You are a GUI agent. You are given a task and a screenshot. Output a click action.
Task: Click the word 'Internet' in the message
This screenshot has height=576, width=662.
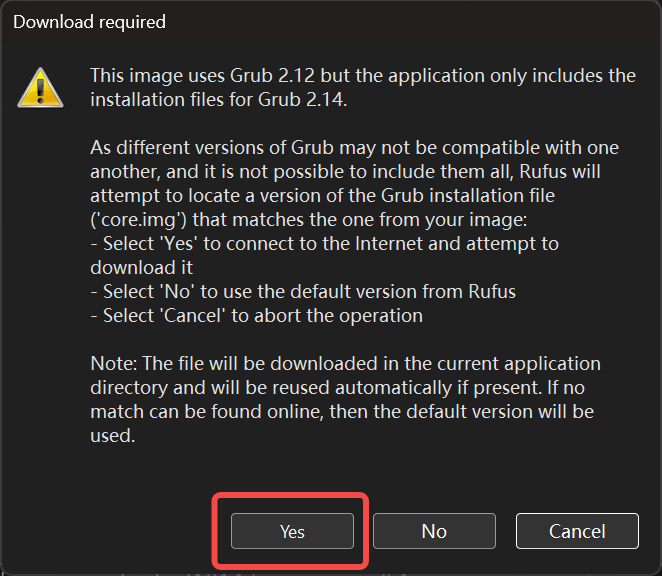(x=388, y=244)
